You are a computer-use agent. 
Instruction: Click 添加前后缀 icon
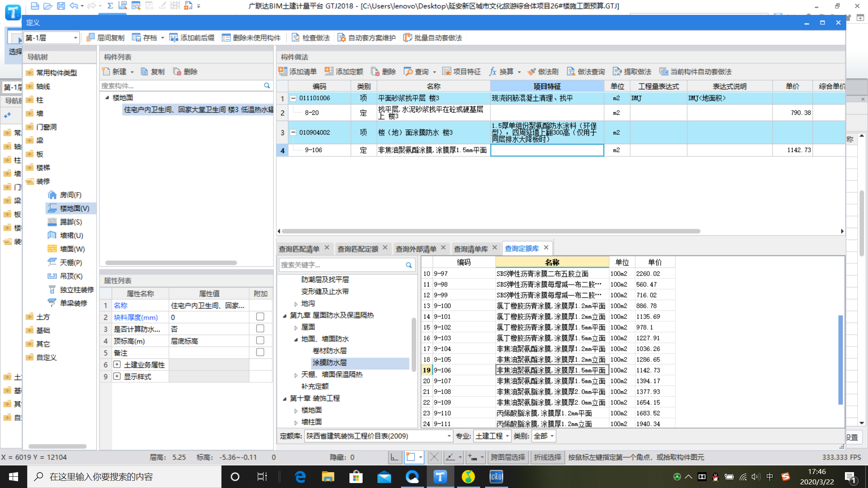[x=174, y=38]
